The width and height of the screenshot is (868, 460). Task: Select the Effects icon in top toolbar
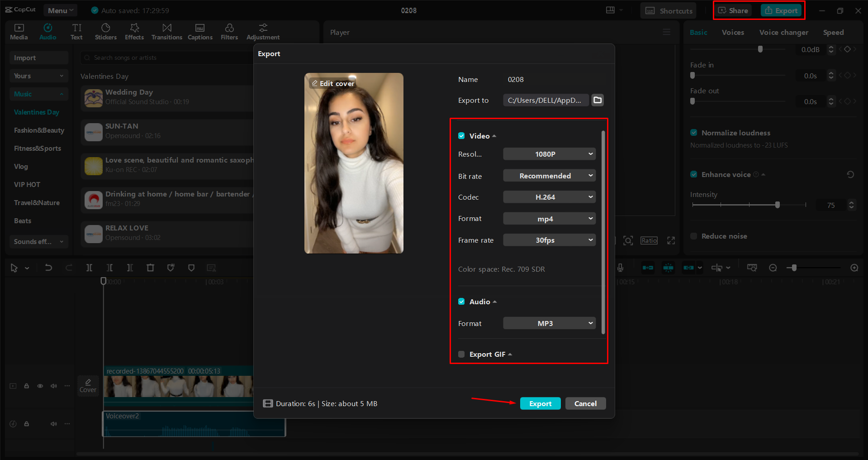pyautogui.click(x=134, y=31)
